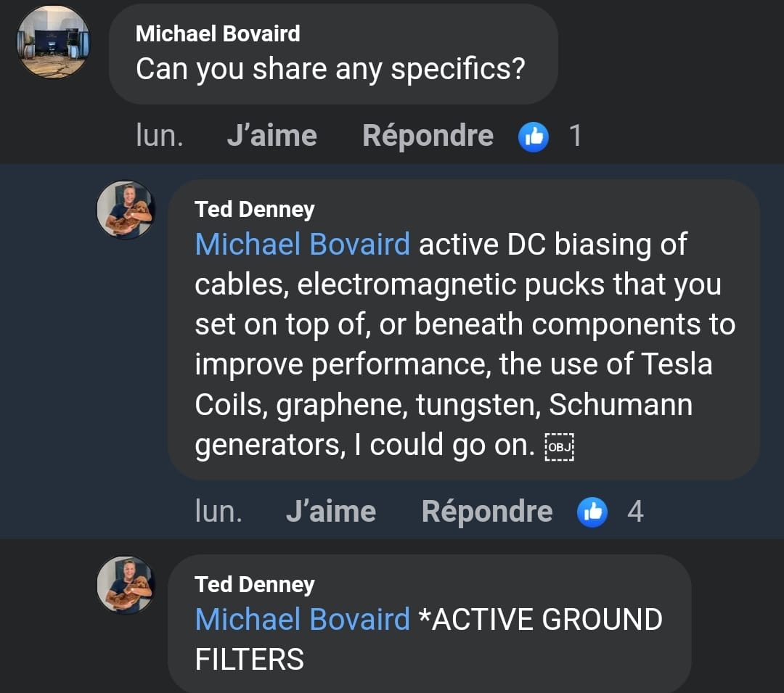Follow the Michael Bovaird mention before "*ACTIVE GROUND"
784x693 pixels.
click(x=303, y=620)
